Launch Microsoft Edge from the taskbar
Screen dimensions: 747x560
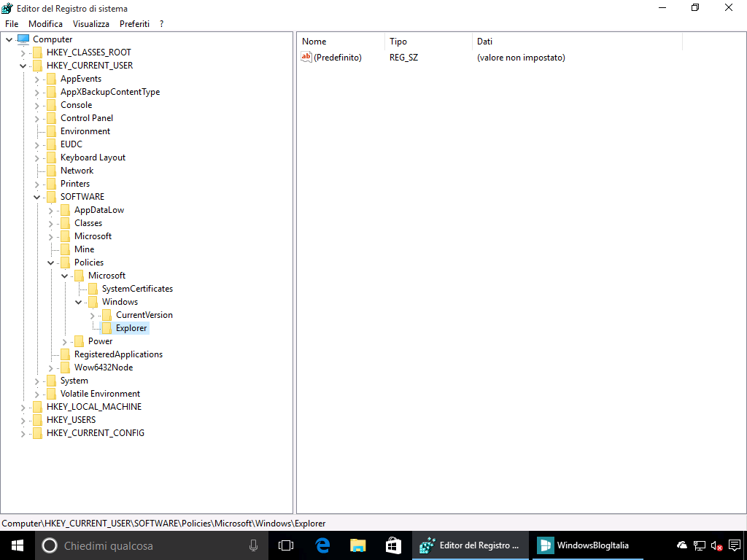[322, 545]
